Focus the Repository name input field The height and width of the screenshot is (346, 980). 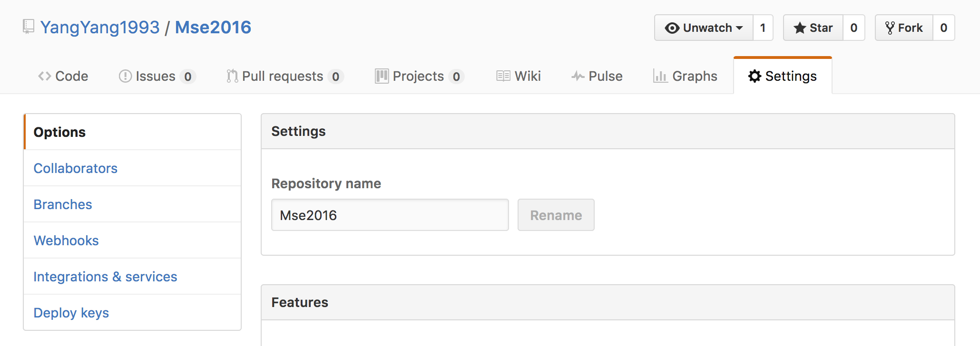point(390,215)
